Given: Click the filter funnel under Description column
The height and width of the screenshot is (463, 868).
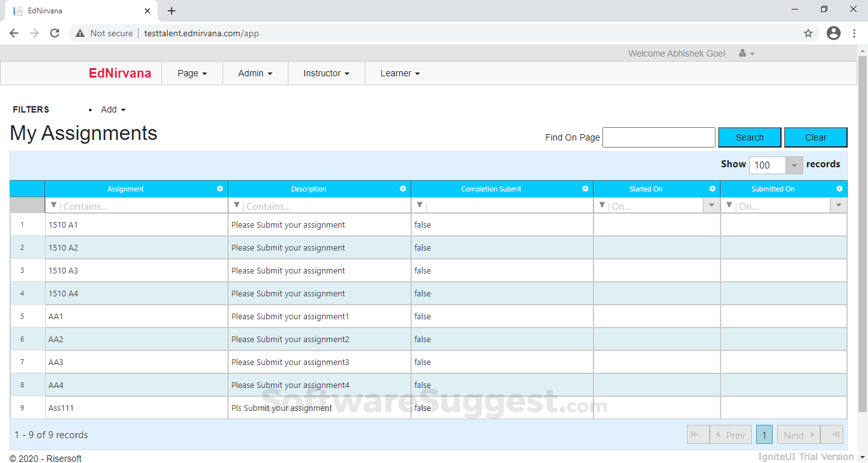Looking at the screenshot, I should click(236, 205).
